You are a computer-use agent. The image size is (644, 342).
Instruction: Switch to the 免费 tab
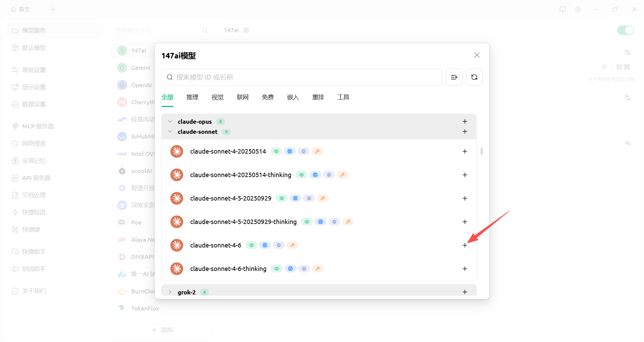click(x=268, y=97)
